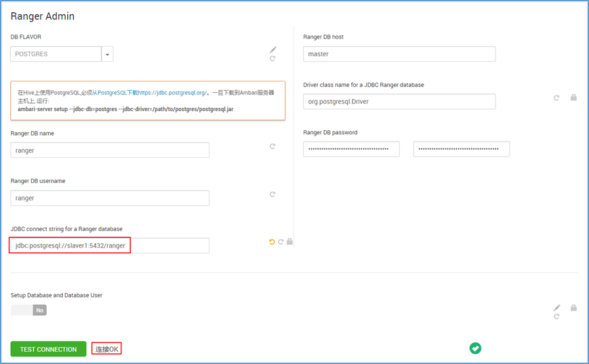Screen dimensions: 589x364
Task: Click the Ranger DB username field
Action: click(110, 198)
